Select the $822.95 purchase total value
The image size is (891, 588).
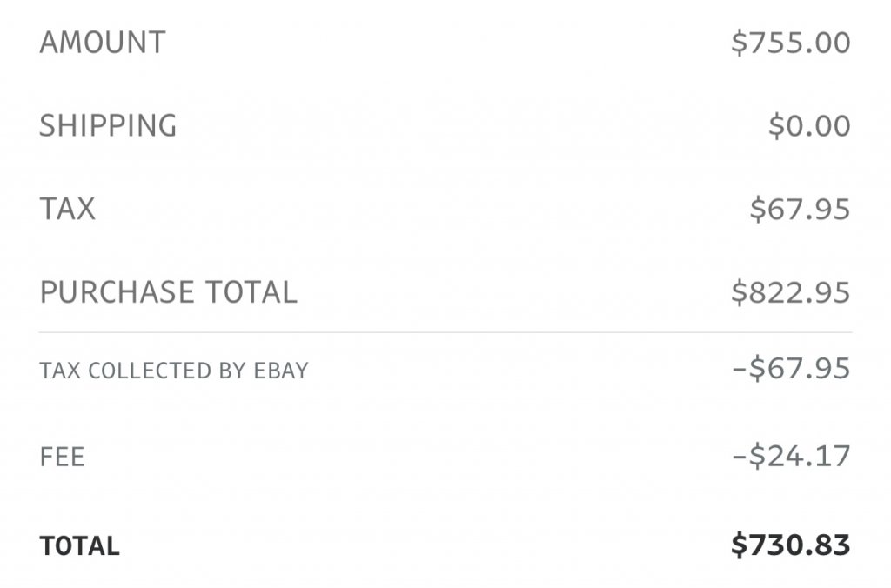point(790,292)
